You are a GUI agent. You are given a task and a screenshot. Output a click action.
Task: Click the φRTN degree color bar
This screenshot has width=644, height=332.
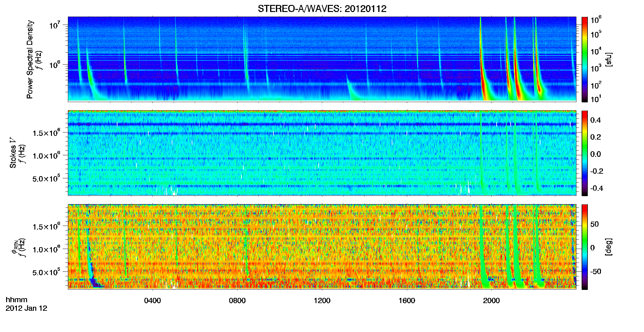pyautogui.click(x=584, y=247)
